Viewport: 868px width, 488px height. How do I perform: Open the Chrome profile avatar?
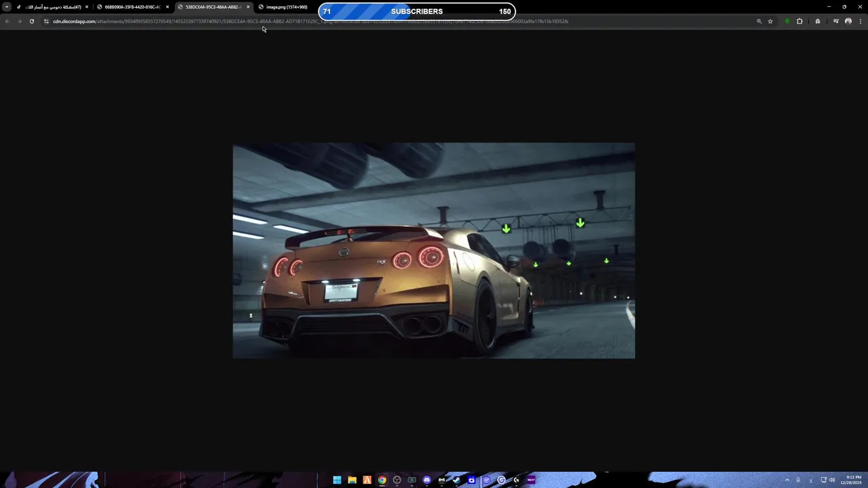[x=848, y=21]
